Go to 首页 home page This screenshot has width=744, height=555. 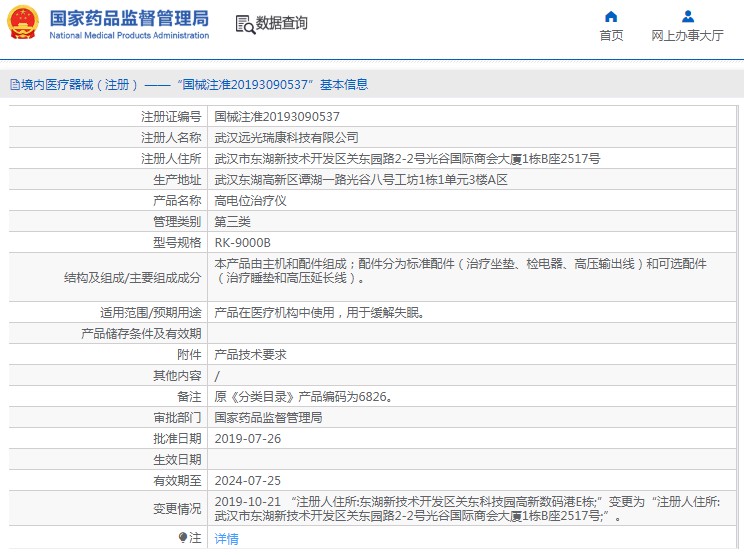(611, 36)
